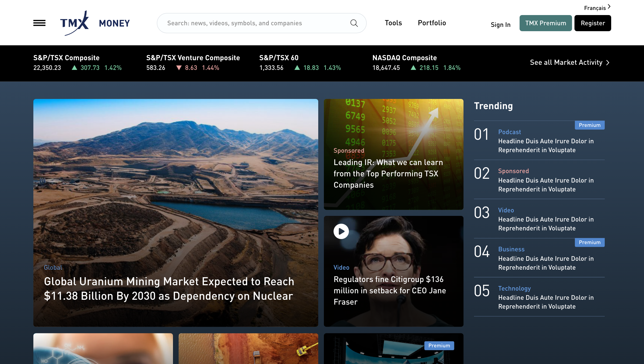The image size is (644, 364).
Task: Focus the news and symbols search field
Action: [x=261, y=23]
